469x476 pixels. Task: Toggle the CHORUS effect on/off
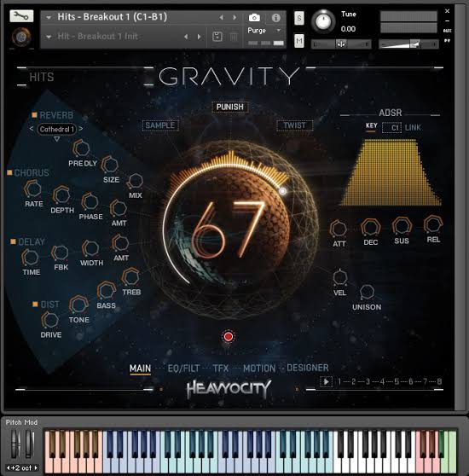coord(9,172)
